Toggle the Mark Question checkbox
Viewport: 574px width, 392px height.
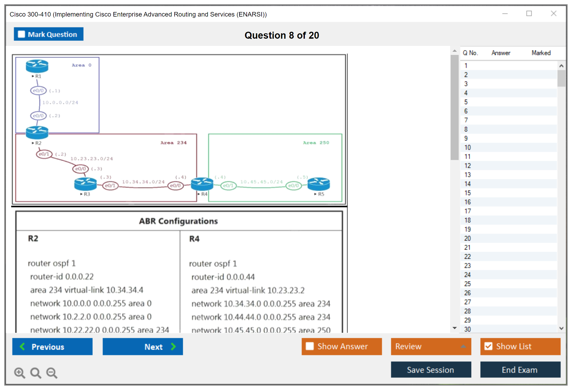coord(21,34)
